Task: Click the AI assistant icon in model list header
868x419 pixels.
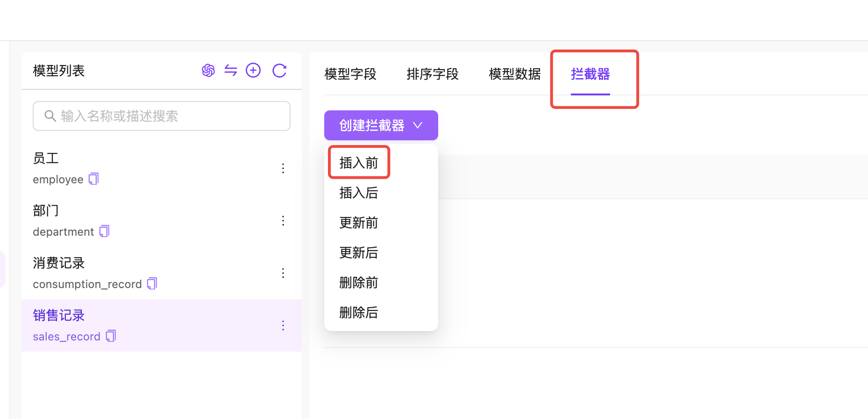Action: (208, 71)
